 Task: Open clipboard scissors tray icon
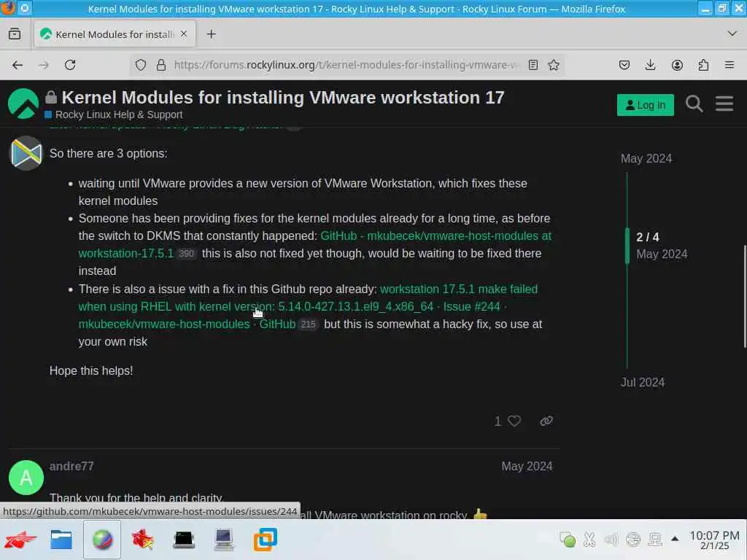(x=589, y=539)
